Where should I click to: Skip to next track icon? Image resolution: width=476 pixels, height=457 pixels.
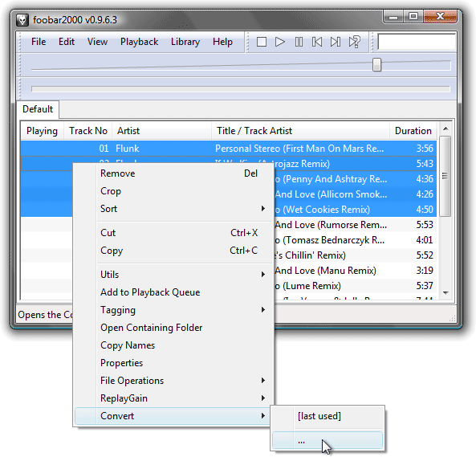336,42
